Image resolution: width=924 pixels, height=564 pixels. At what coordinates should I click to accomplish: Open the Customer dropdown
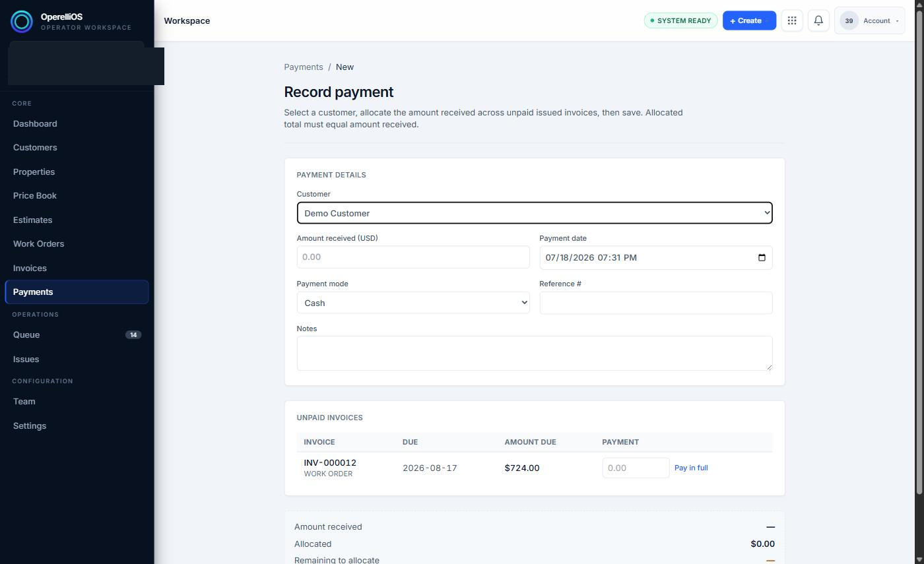pyautogui.click(x=535, y=213)
